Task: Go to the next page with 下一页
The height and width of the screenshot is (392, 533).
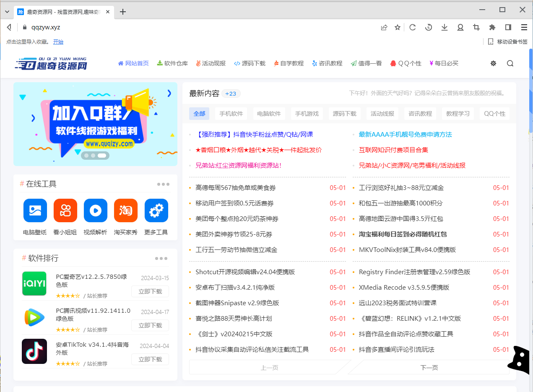Action: [429, 367]
